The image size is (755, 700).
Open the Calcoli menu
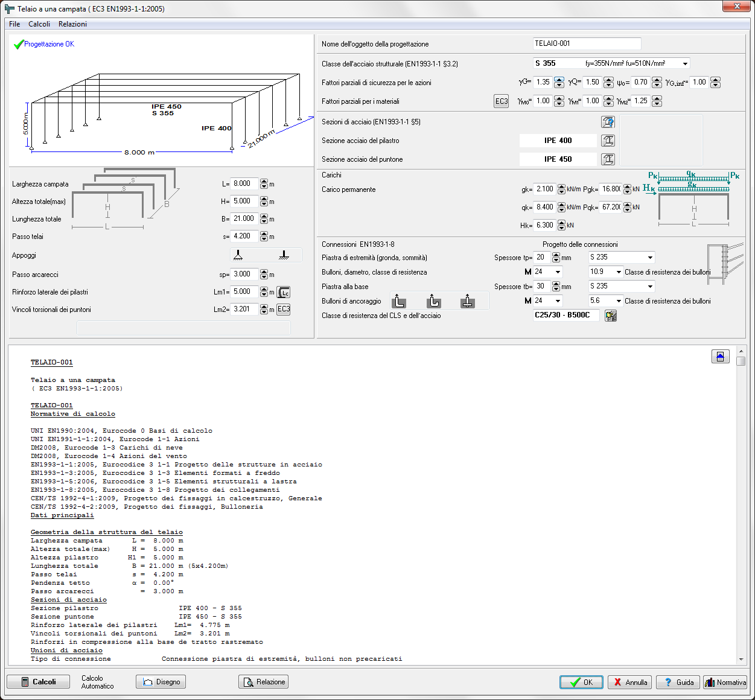pyautogui.click(x=39, y=24)
